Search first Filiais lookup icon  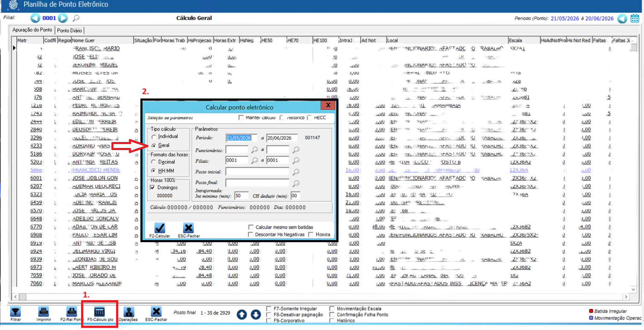[254, 160]
